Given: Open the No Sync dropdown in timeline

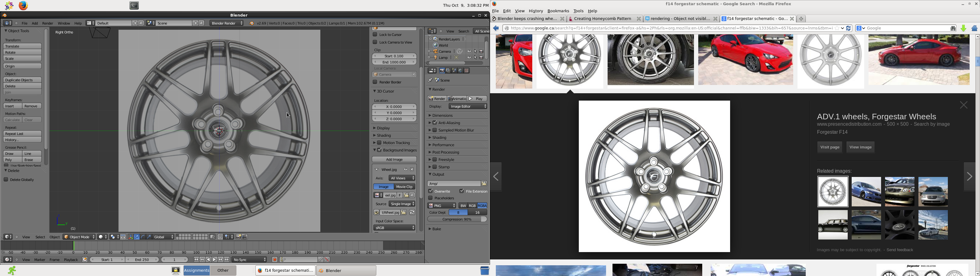Looking at the screenshot, I should pyautogui.click(x=250, y=260).
